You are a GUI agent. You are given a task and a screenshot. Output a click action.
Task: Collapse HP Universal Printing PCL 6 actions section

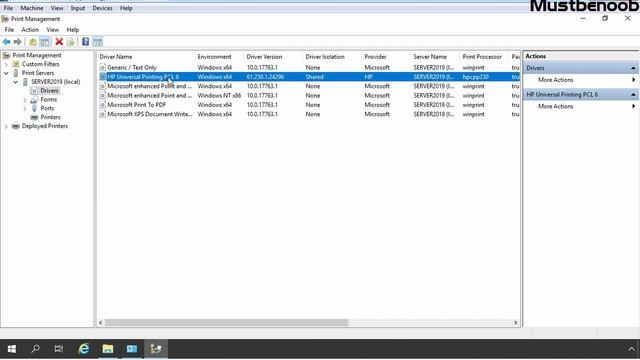tap(633, 95)
